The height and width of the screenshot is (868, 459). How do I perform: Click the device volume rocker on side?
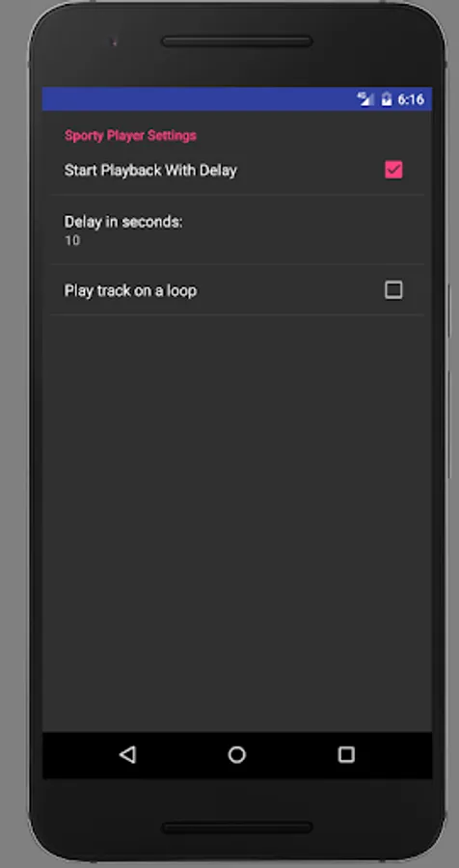click(x=449, y=423)
